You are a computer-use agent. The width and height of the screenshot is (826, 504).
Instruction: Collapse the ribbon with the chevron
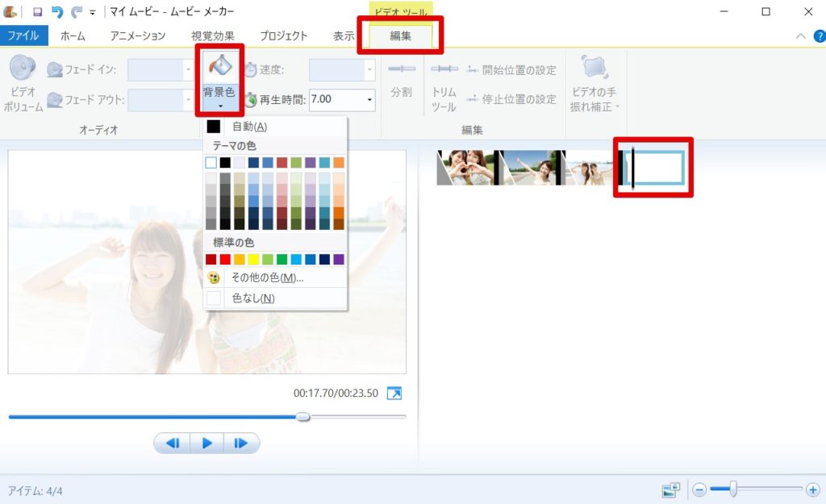pos(801,35)
